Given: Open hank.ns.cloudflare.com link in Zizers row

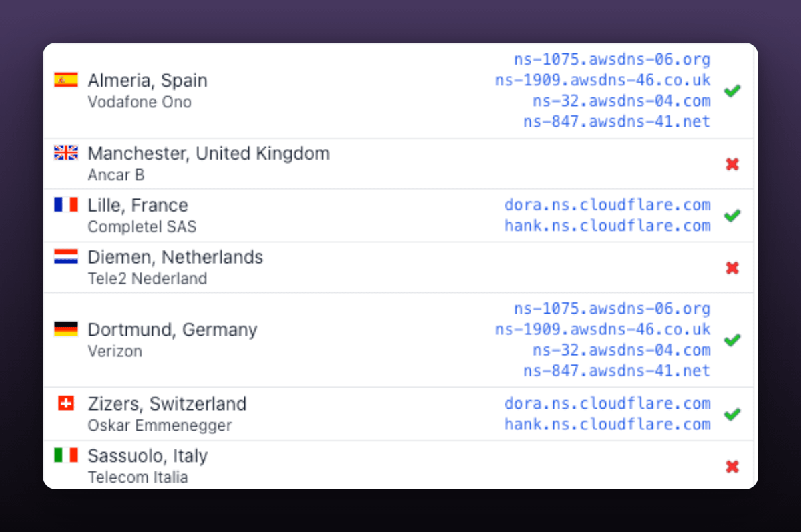Looking at the screenshot, I should (x=607, y=425).
